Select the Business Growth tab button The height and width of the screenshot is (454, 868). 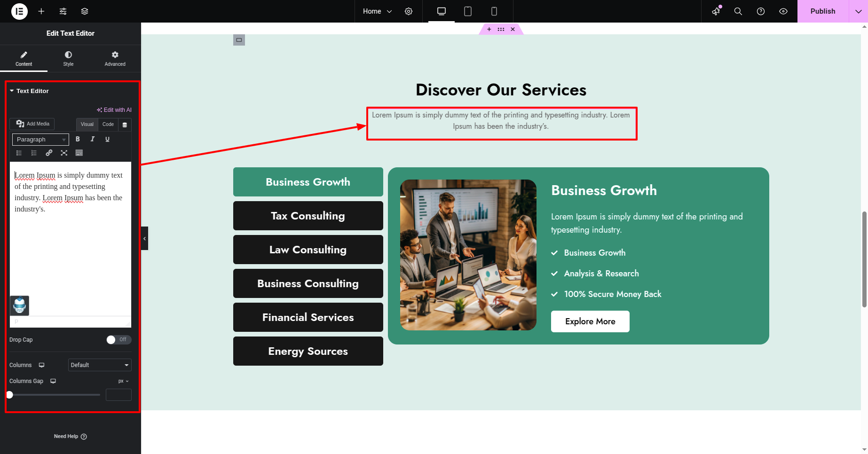pos(308,182)
